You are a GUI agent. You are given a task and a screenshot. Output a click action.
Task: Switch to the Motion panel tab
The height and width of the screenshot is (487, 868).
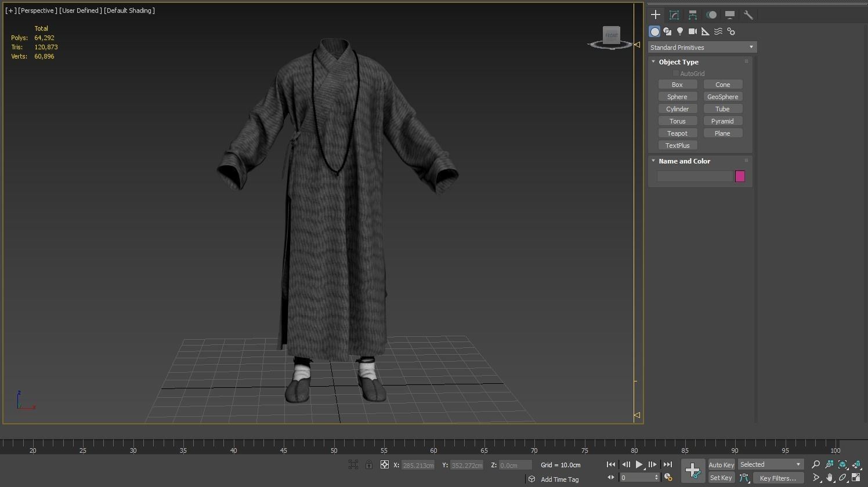711,15
